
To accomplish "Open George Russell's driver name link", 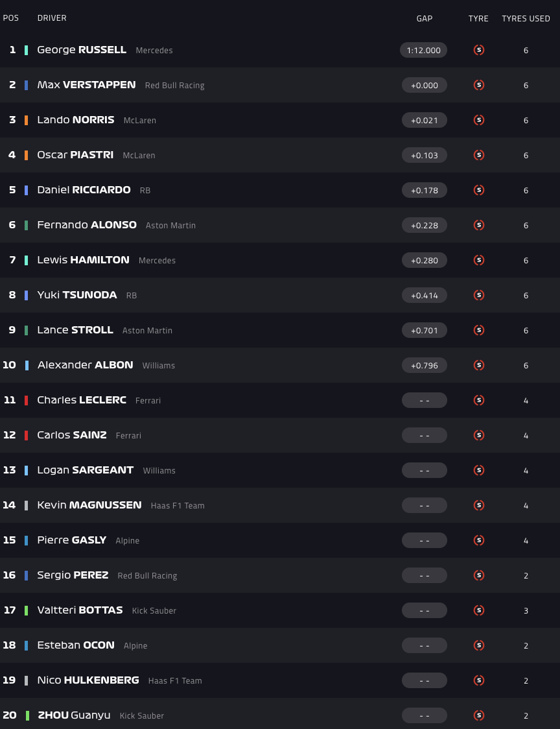I will pos(82,50).
